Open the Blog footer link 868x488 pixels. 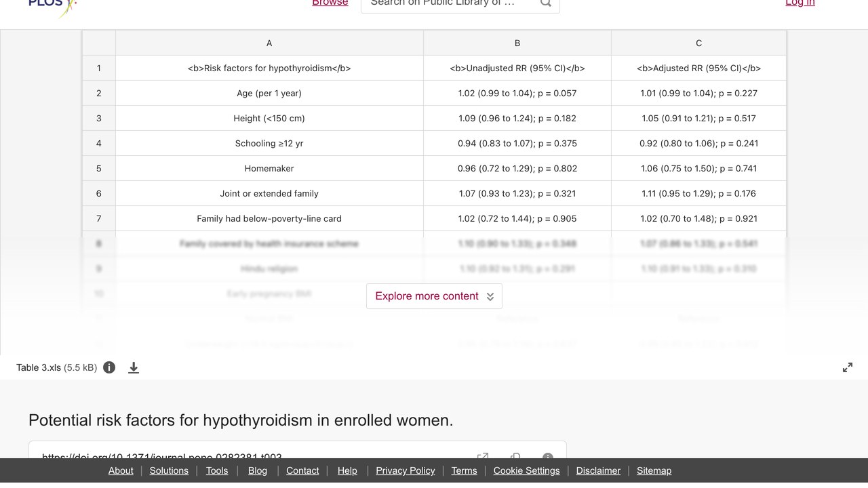258,470
